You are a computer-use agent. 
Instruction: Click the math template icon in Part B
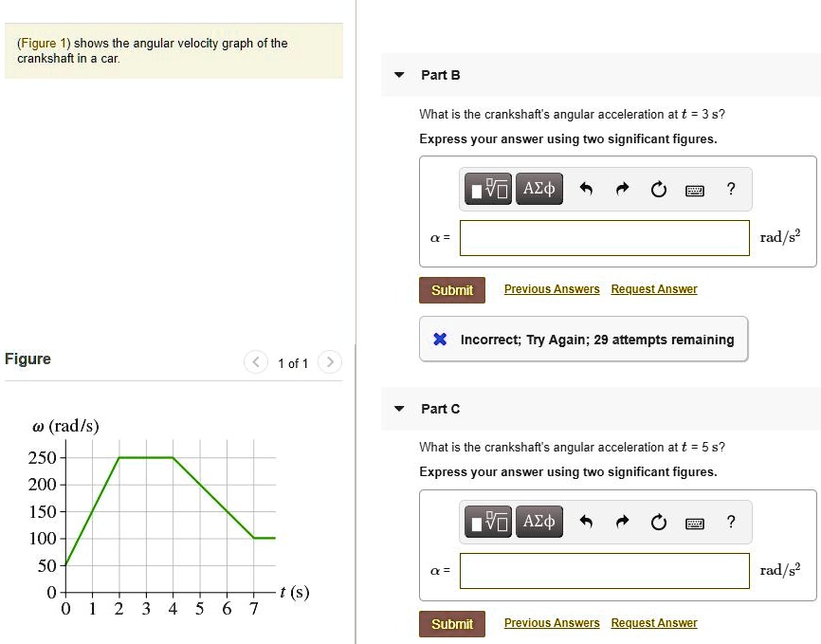tap(488, 190)
